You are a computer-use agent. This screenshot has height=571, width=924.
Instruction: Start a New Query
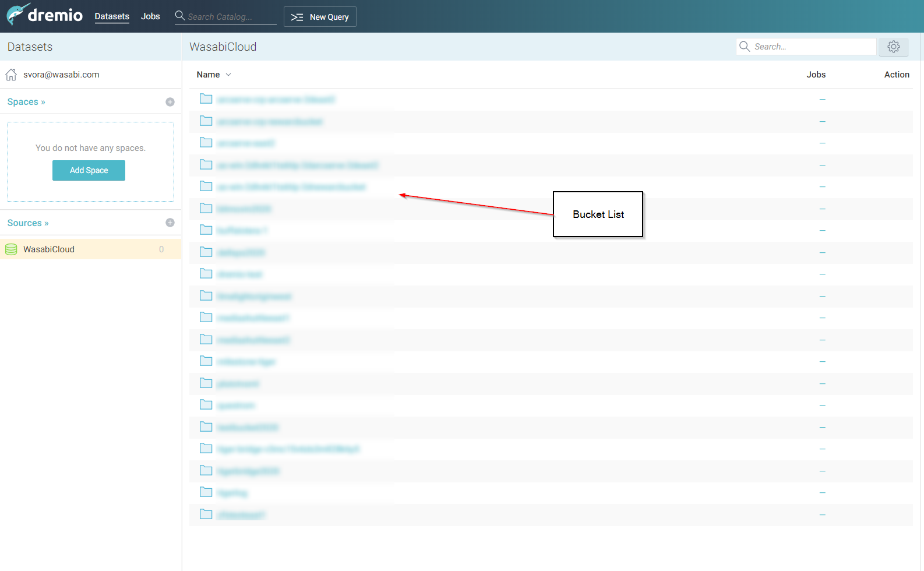click(320, 17)
